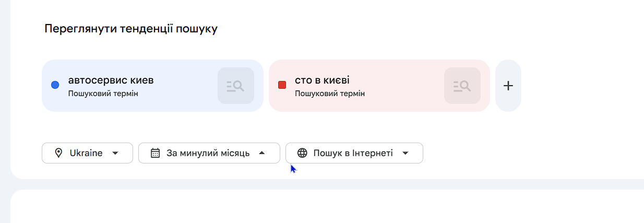Click Пошуковий термін label under сто в києві
The image size is (644, 223).
click(330, 94)
